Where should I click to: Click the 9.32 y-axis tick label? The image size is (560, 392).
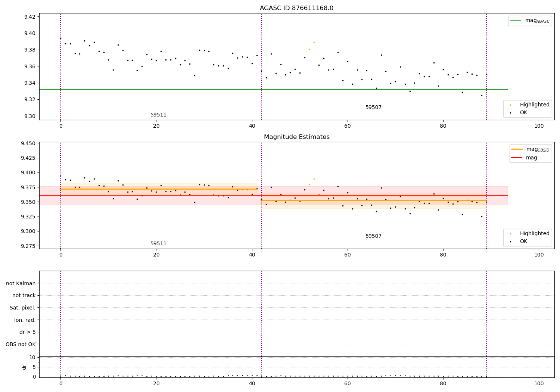pyautogui.click(x=29, y=99)
